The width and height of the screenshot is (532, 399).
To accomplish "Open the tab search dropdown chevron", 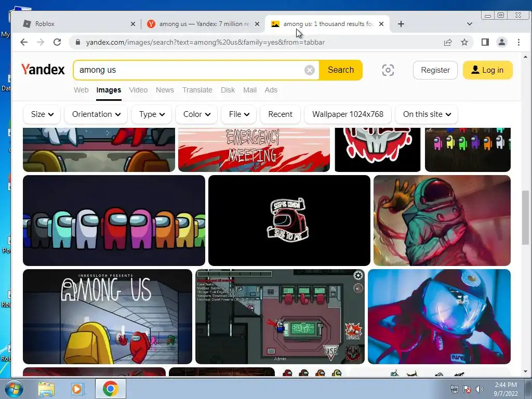I will pyautogui.click(x=470, y=24).
